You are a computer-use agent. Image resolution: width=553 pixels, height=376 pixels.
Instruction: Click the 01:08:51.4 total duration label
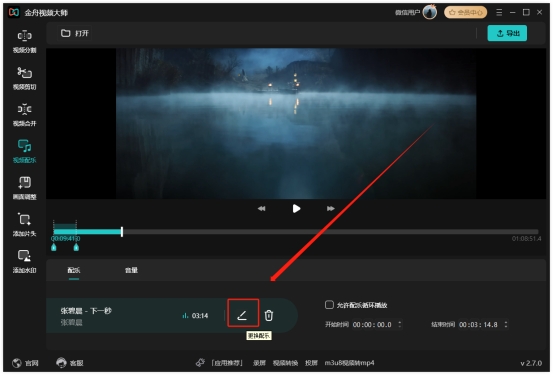(x=526, y=239)
